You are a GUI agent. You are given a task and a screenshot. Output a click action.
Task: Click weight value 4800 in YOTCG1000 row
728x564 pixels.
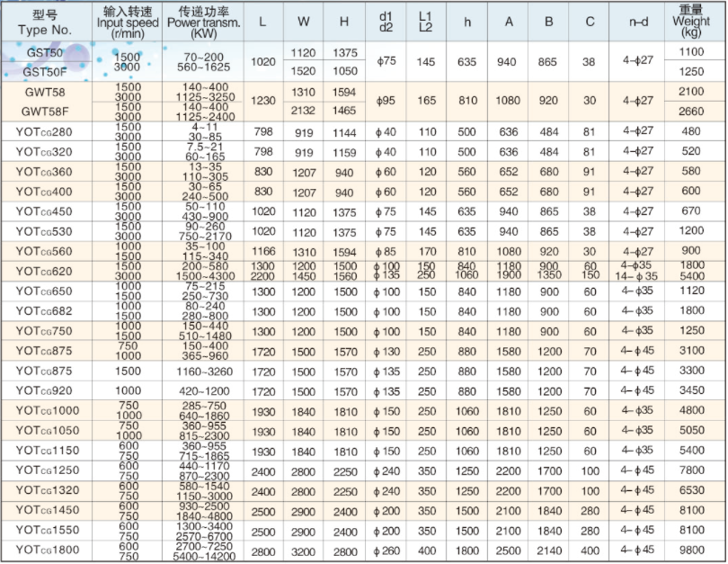coord(692,411)
